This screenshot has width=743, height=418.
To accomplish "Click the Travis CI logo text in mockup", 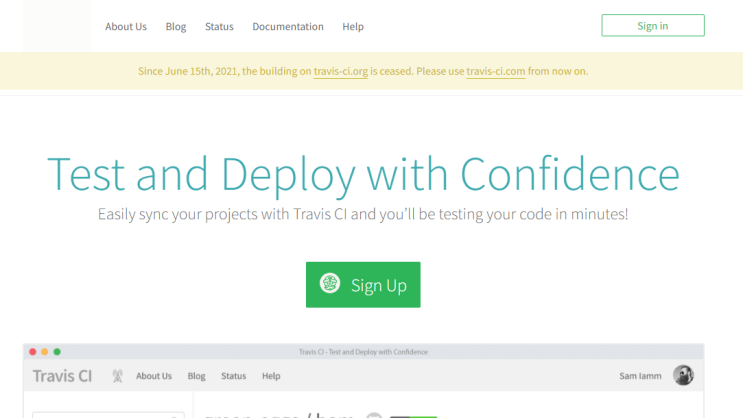I will tap(62, 376).
